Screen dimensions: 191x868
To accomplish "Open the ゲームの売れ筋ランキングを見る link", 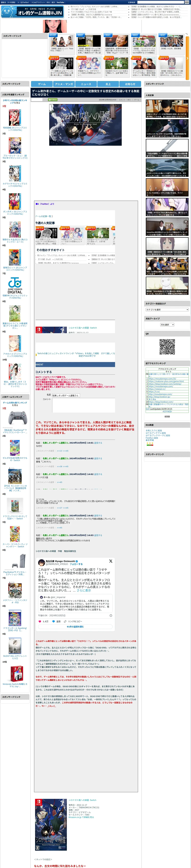I will click(x=15, y=404).
